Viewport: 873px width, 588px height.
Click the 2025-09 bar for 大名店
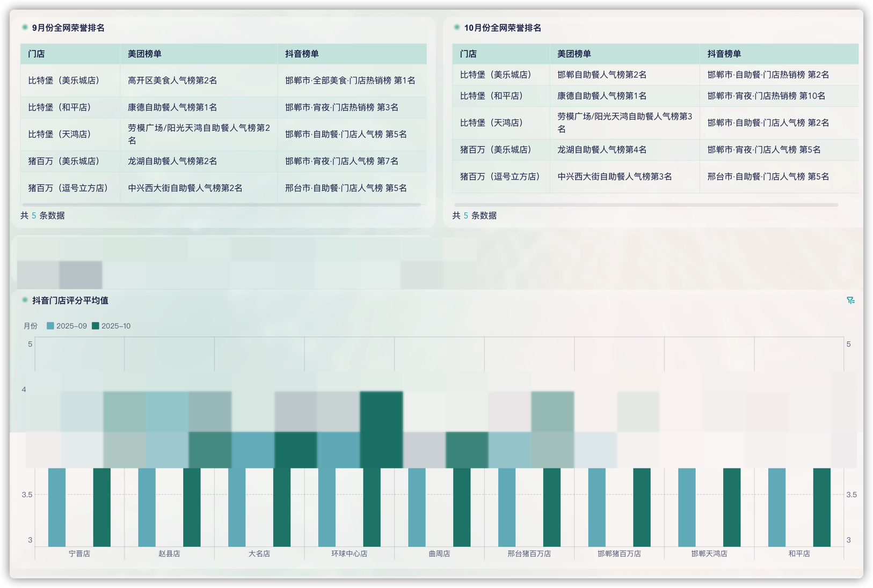tap(237, 507)
